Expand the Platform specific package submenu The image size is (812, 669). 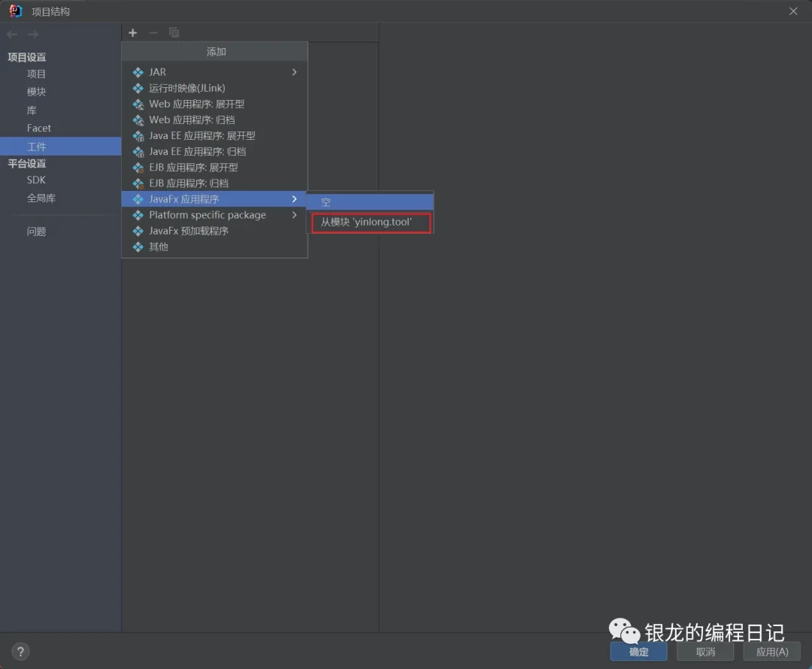pyautogui.click(x=295, y=215)
